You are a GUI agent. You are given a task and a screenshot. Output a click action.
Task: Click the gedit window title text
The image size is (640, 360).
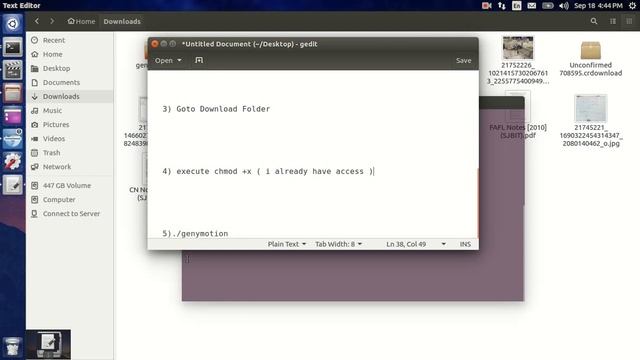(249, 44)
